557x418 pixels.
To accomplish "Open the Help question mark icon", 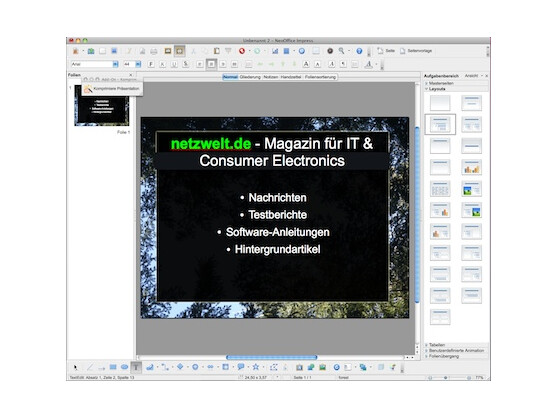I will pyautogui.click(x=359, y=51).
